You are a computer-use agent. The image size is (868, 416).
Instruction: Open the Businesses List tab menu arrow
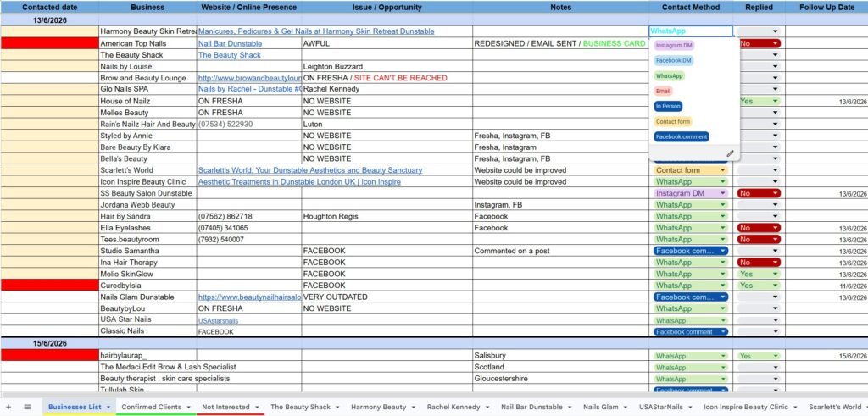(108, 408)
